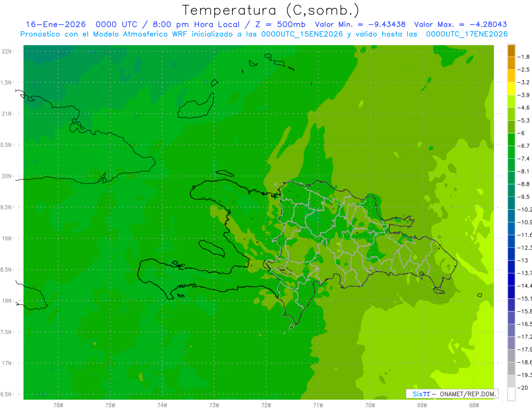Click the '0000 UTC' time in the header
This screenshot has width=532, height=411.
[116, 24]
